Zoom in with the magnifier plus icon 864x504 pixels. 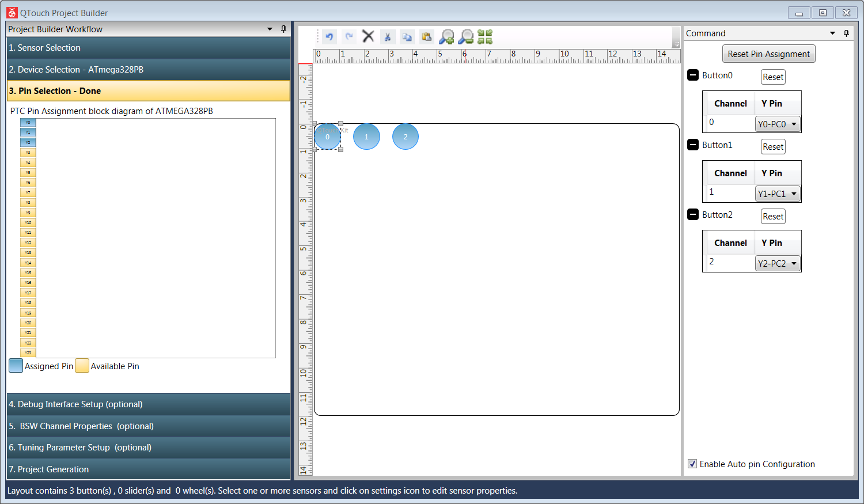pos(446,37)
